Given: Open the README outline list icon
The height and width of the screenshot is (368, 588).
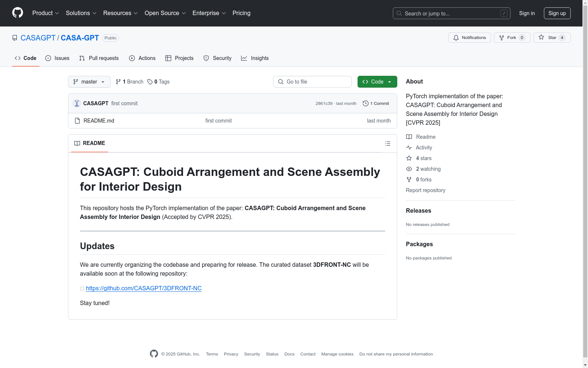Looking at the screenshot, I should [x=388, y=144].
